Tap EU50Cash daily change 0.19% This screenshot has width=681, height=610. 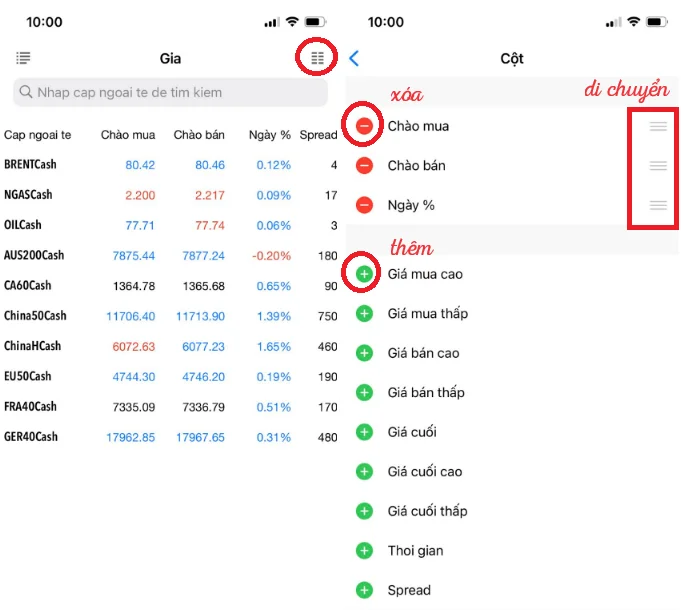click(x=273, y=377)
